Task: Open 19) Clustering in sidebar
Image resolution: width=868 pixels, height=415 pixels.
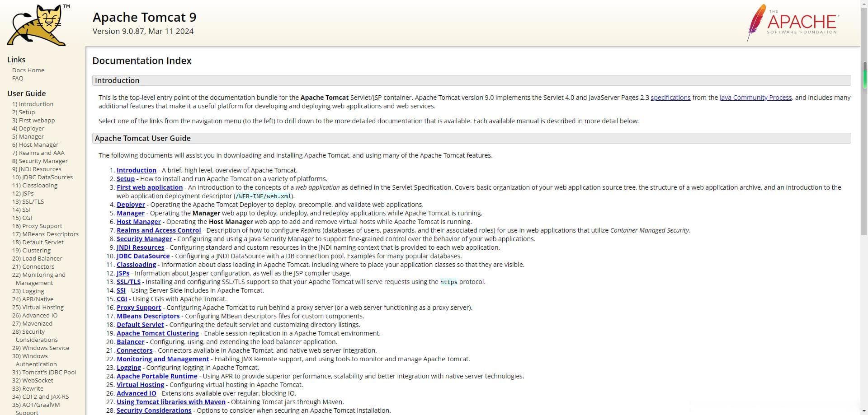Action: (31, 250)
